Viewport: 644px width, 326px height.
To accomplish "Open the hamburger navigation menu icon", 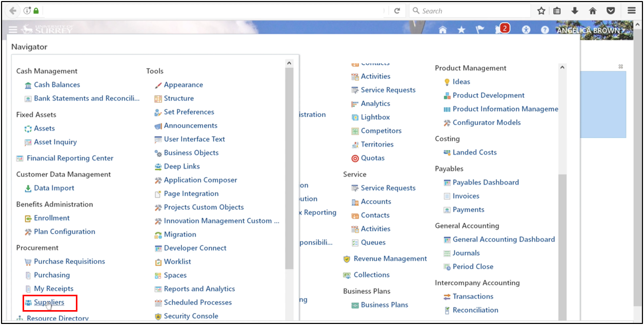I will point(13,29).
